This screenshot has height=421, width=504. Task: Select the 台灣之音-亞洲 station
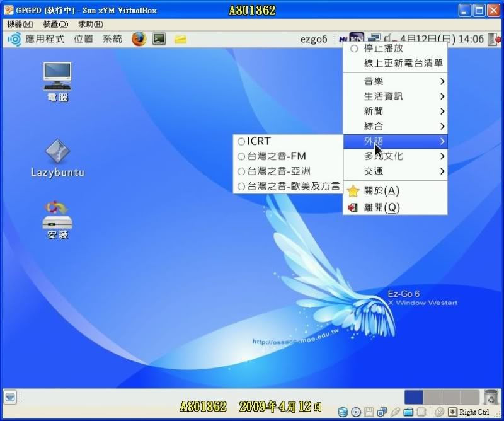(288, 171)
